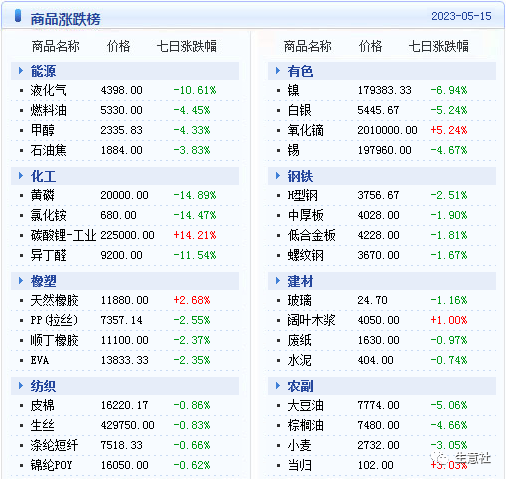Click the 液化气 price 4398.00

click(121, 90)
